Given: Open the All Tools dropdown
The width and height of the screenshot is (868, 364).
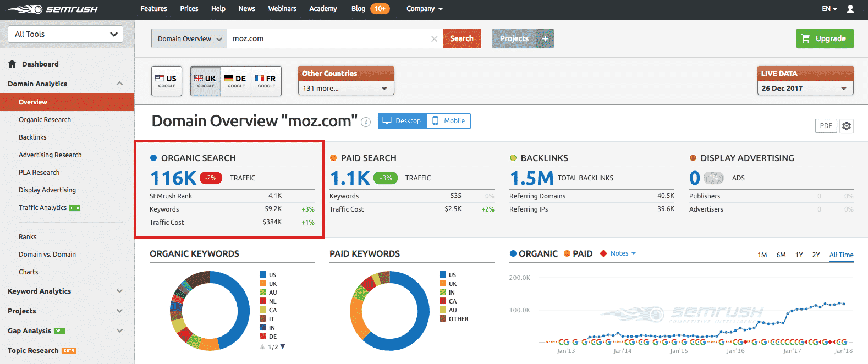Looking at the screenshot, I should 65,34.
